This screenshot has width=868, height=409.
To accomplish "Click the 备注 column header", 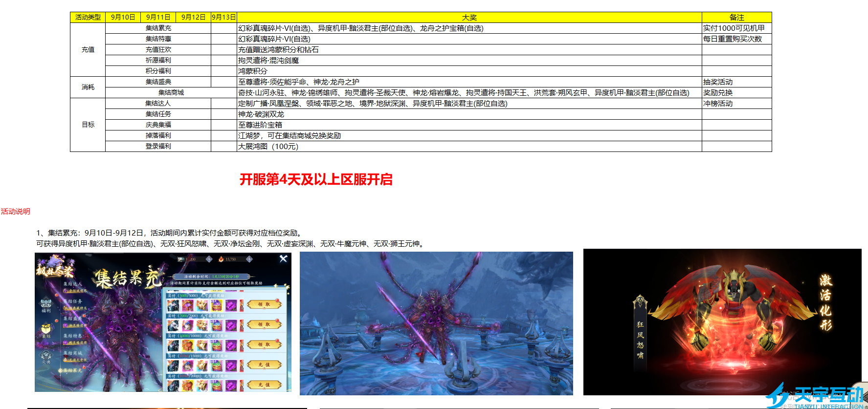I will [x=737, y=17].
